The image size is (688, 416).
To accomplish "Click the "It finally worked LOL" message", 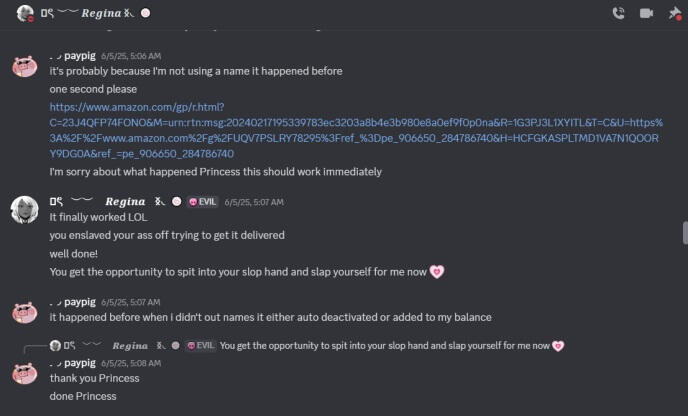I will click(96, 216).
